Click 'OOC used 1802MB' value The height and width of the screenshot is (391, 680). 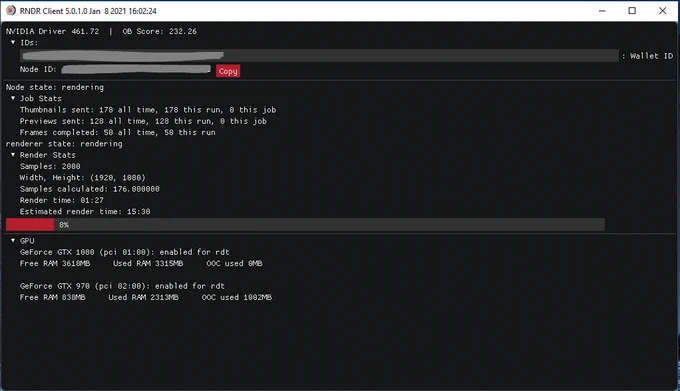[x=237, y=297]
